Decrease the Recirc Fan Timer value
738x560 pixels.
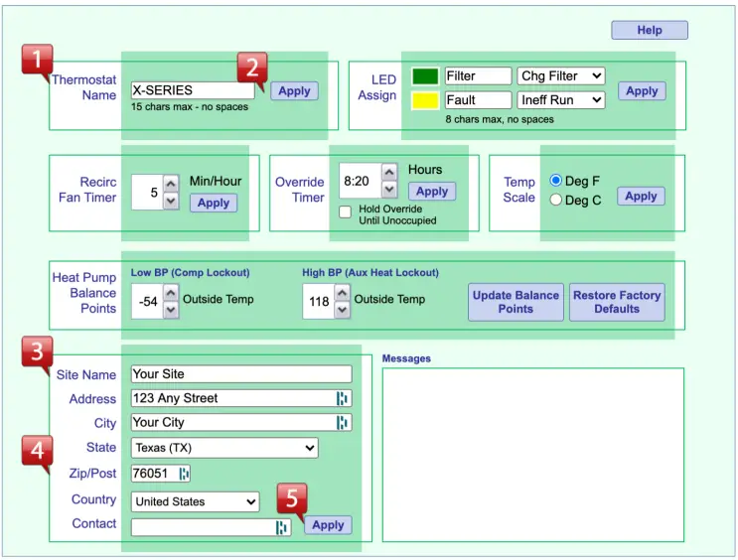pyautogui.click(x=171, y=201)
